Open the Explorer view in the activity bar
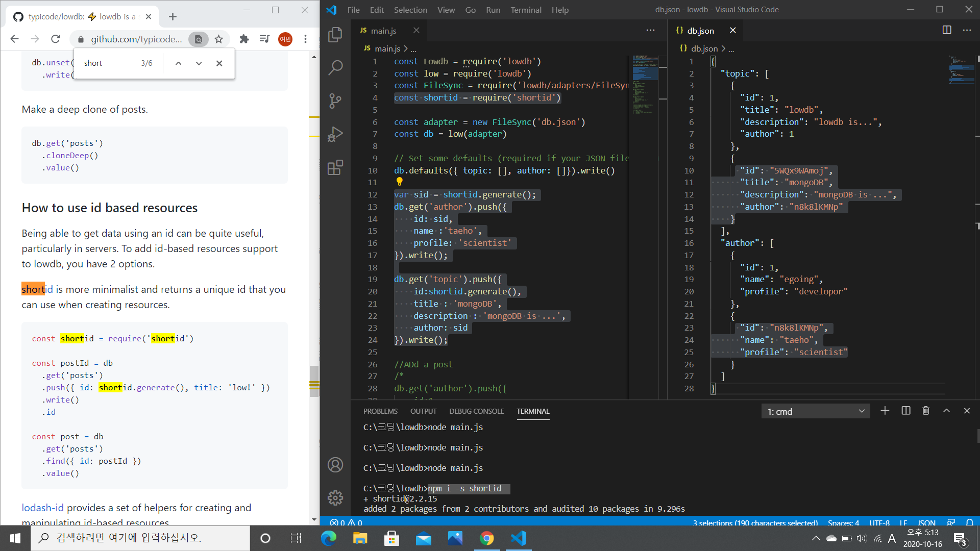 point(335,35)
